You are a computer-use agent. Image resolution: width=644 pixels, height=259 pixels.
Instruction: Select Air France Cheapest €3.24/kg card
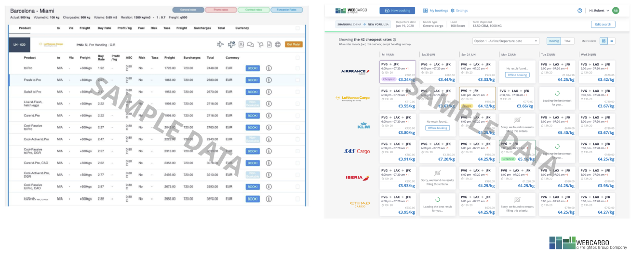click(398, 71)
